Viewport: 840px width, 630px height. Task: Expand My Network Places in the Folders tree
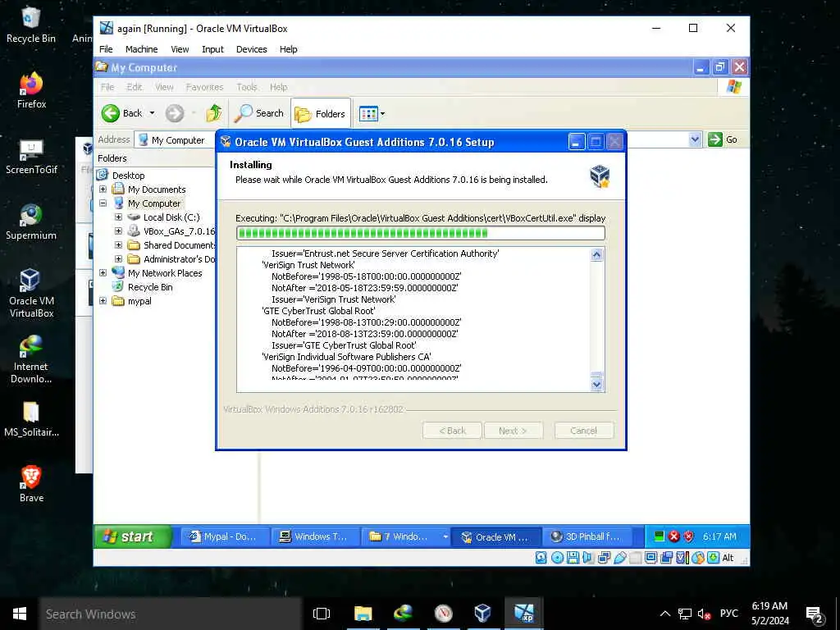(x=103, y=272)
